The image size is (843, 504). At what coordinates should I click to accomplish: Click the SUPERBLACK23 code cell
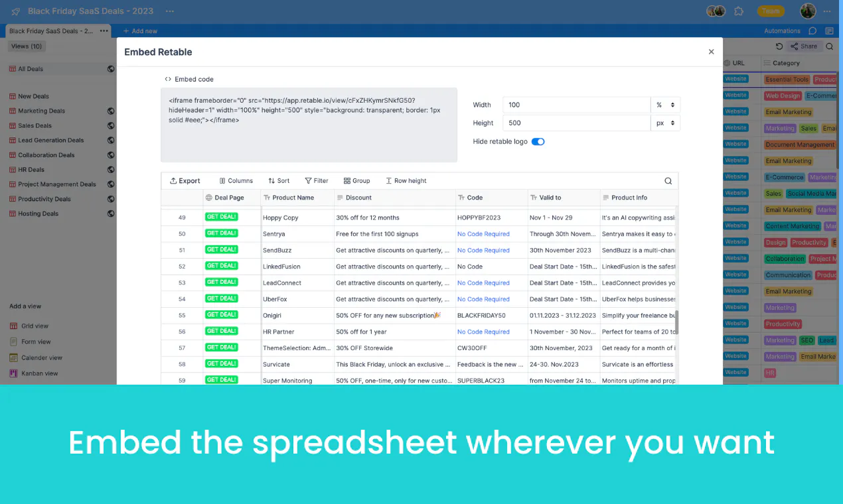(x=491, y=381)
